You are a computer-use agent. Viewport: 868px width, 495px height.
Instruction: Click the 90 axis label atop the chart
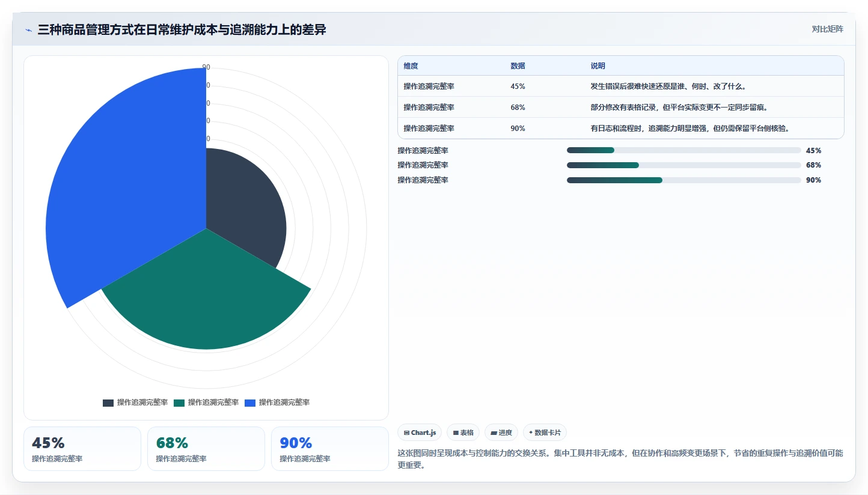point(206,68)
